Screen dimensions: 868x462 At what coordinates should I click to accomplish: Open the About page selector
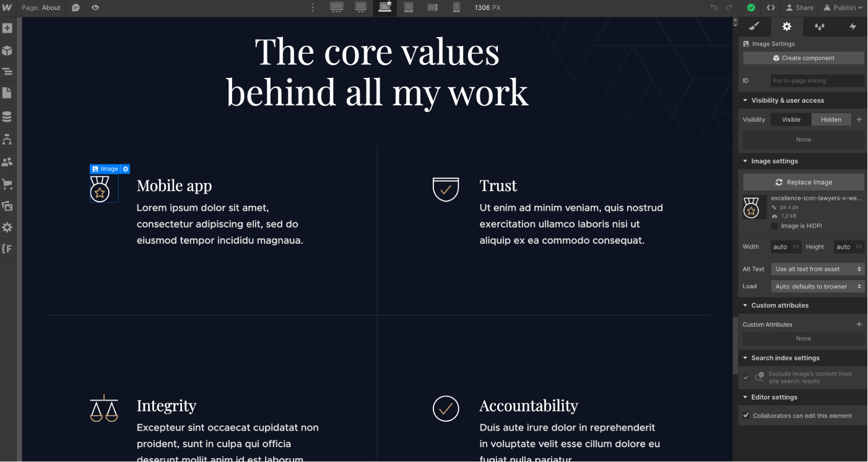pos(41,8)
